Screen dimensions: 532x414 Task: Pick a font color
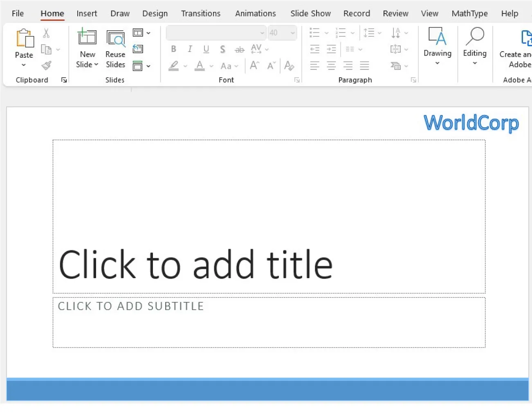point(199,66)
